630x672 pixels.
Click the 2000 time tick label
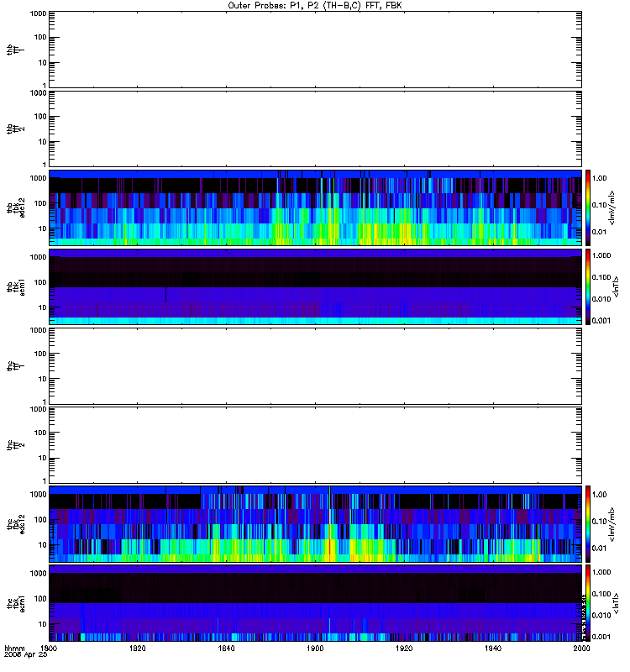581,648
